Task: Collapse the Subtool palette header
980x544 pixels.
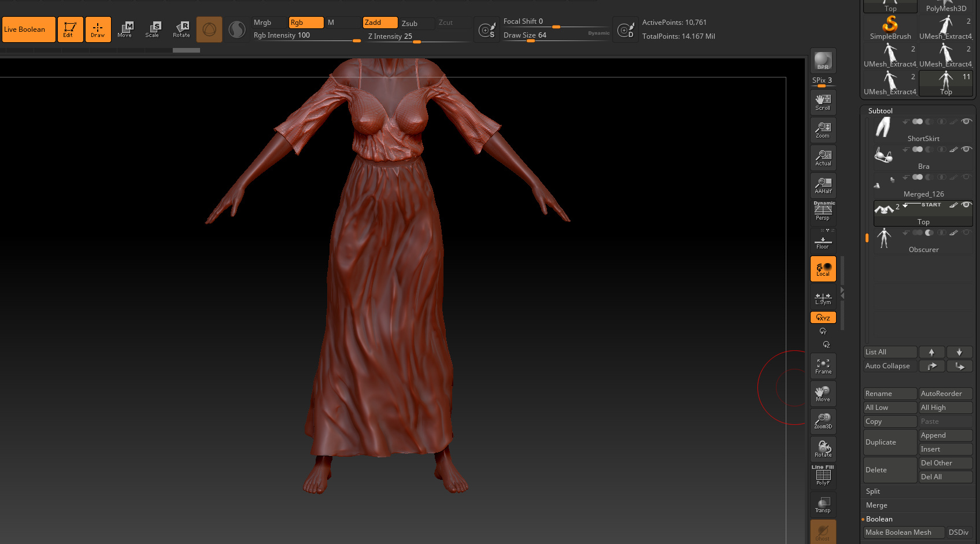Action: (881, 111)
